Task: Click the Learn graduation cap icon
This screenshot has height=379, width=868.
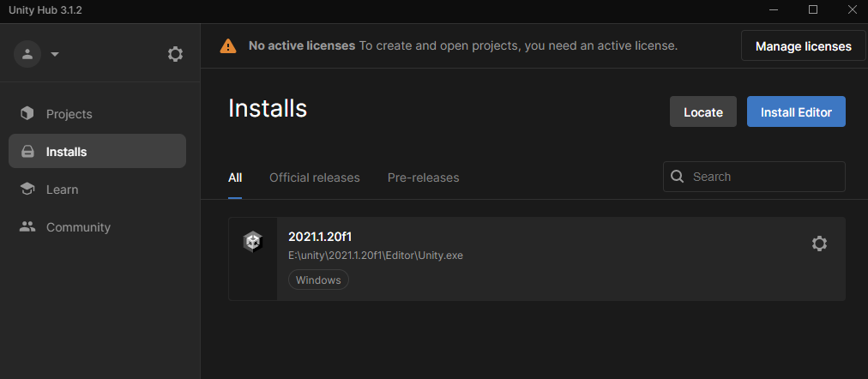Action: tap(27, 189)
